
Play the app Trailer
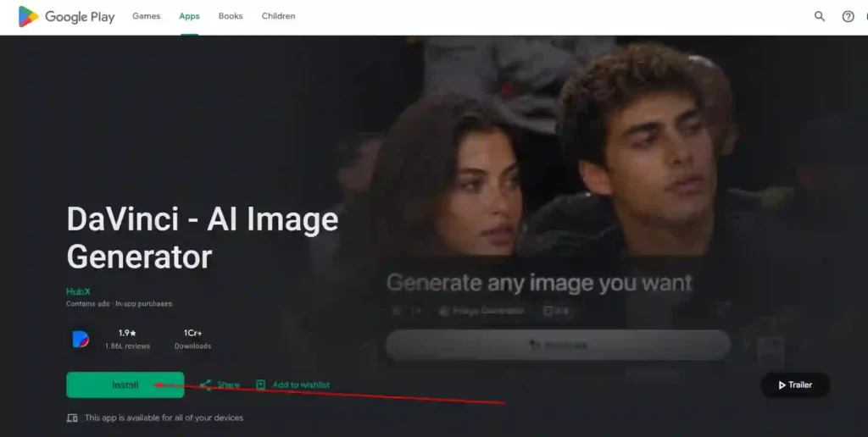coord(795,385)
